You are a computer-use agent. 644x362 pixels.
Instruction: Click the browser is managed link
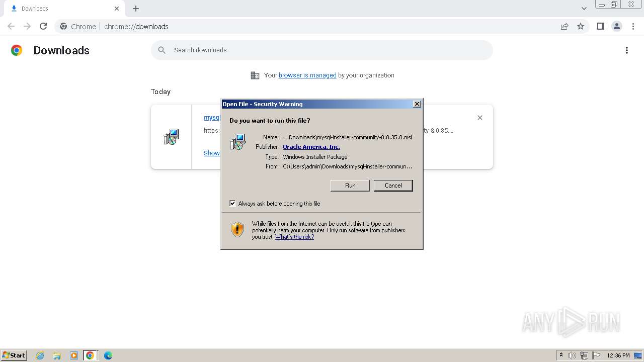307,75
